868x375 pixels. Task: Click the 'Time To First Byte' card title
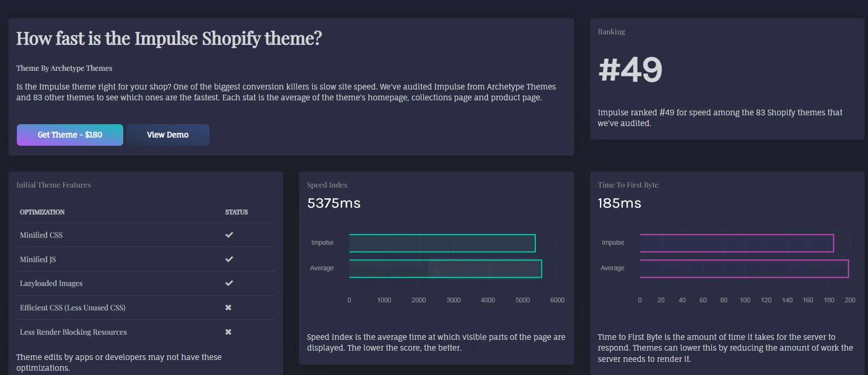[x=628, y=185]
